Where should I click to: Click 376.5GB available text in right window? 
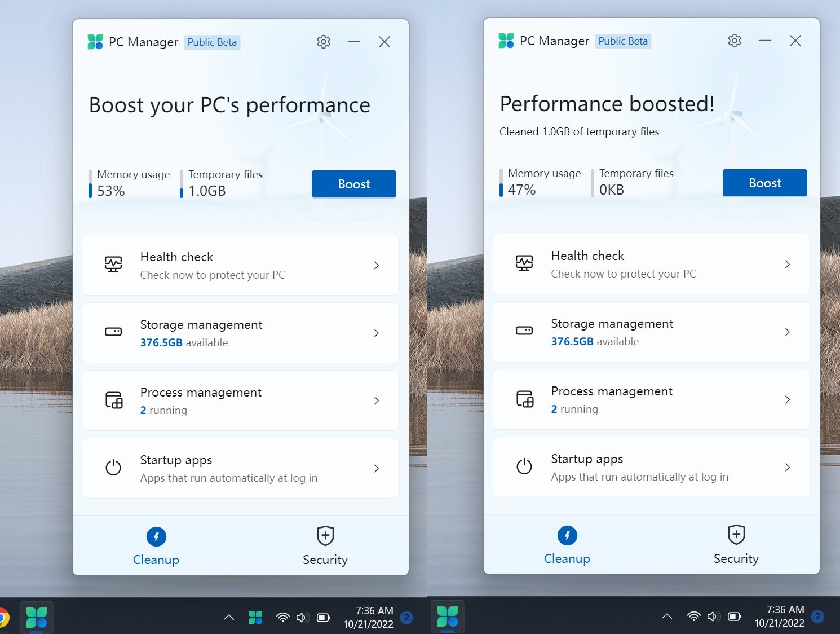tap(595, 341)
